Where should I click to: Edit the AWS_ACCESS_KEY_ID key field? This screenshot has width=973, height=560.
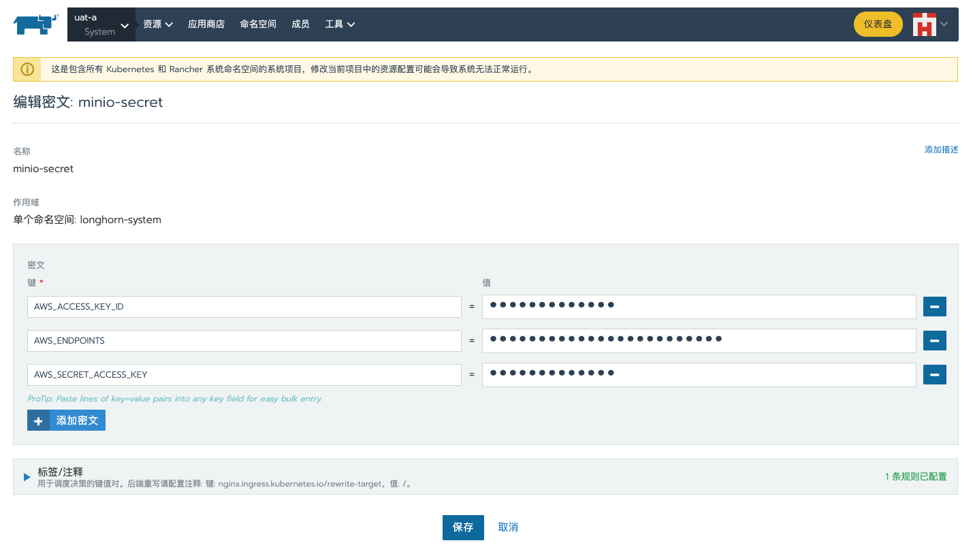(244, 307)
